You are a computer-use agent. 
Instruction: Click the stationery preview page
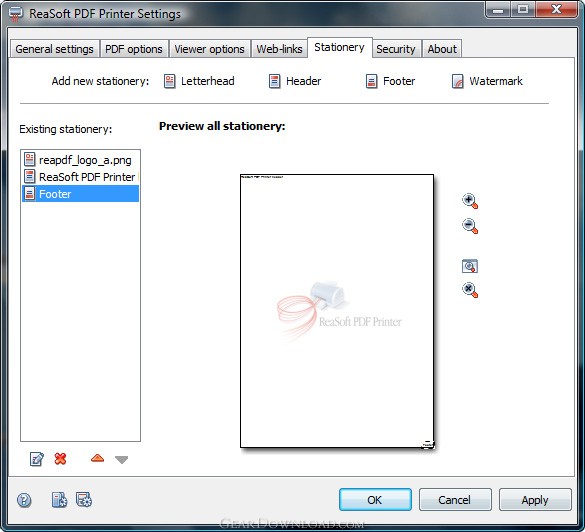(337, 311)
